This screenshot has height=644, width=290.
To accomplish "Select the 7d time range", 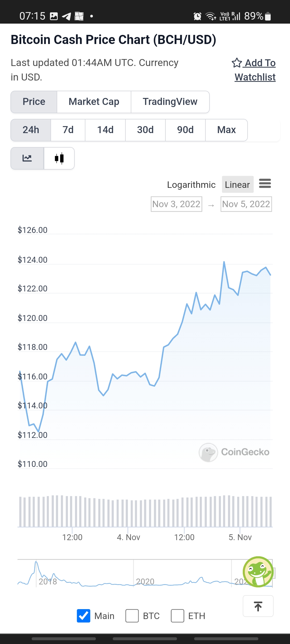I will pos(68,130).
